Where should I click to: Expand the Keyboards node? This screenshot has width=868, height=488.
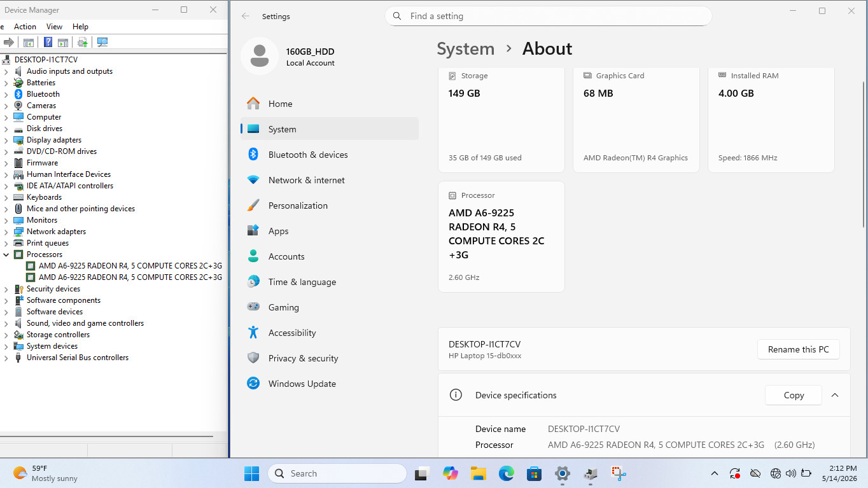coord(6,197)
